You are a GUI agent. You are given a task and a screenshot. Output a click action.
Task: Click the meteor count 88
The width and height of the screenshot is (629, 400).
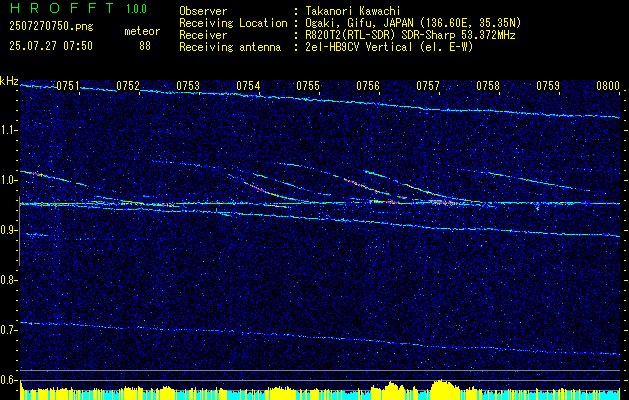coord(145,46)
